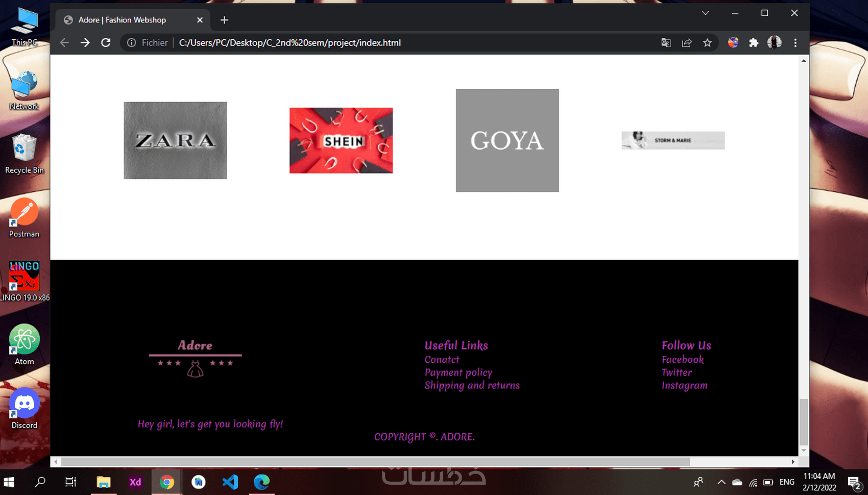Click the 'Follow Us' heading
The image size is (868, 495).
point(686,345)
